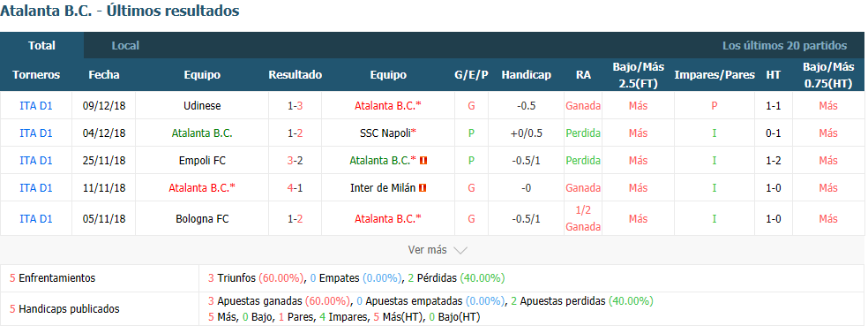Image resolution: width=868 pixels, height=326 pixels.
Task: Click the Impares/Pares column header
Action: 715,75
